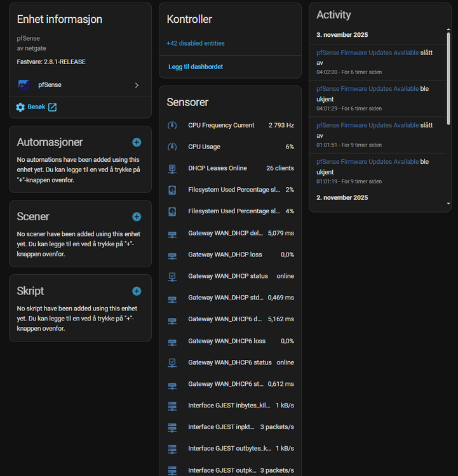Add a new automation with plus icon

tap(137, 142)
